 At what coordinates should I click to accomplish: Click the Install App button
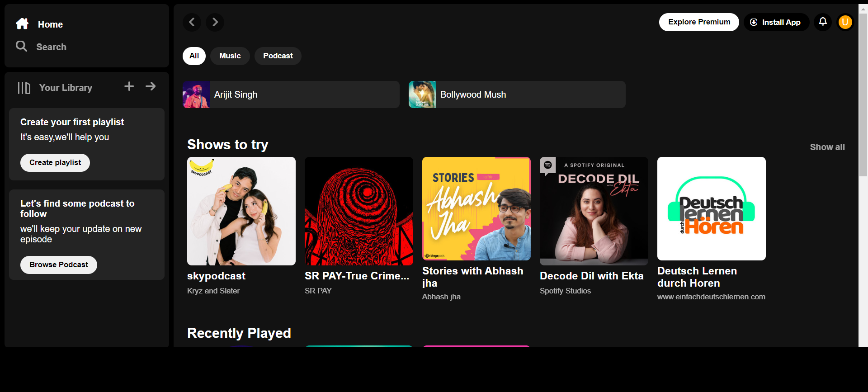[776, 22]
